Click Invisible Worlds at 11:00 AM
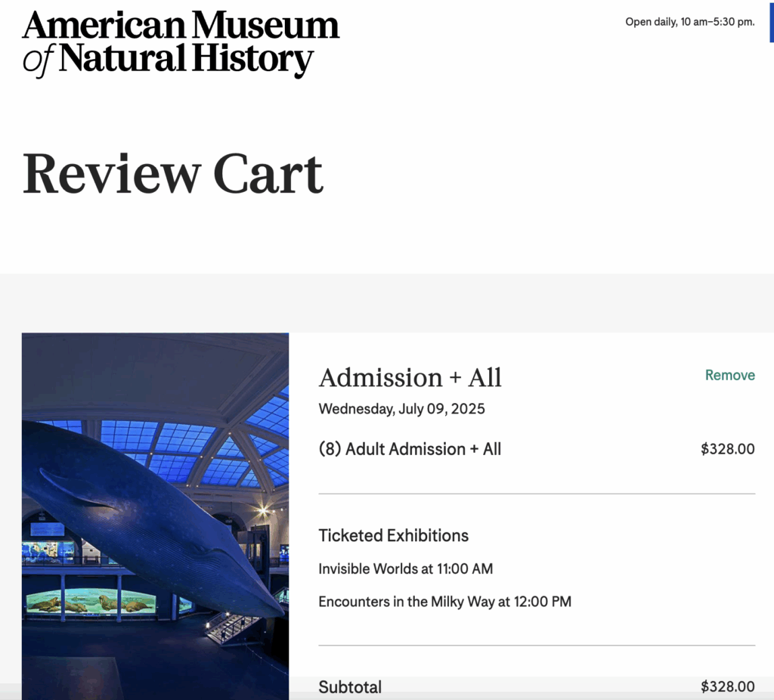This screenshot has height=700, width=774. (x=406, y=568)
